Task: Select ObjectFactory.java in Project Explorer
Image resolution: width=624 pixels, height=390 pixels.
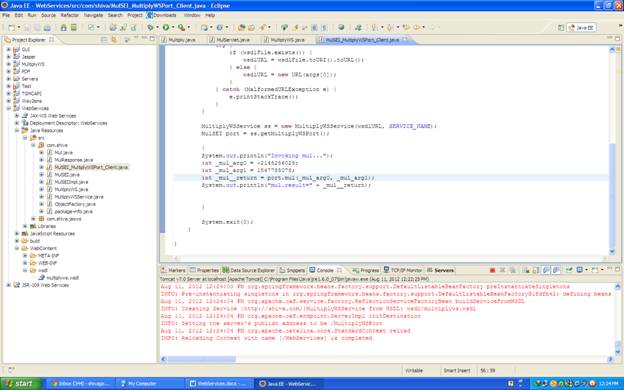Action: pos(75,204)
